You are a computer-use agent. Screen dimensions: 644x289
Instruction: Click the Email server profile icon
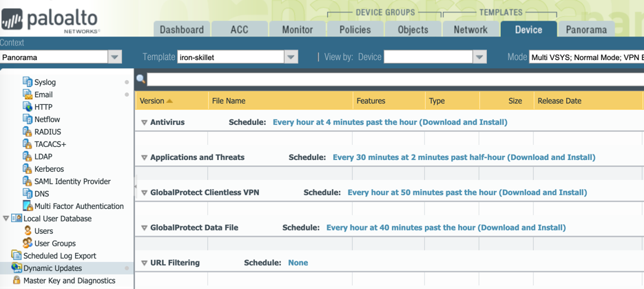[28, 94]
